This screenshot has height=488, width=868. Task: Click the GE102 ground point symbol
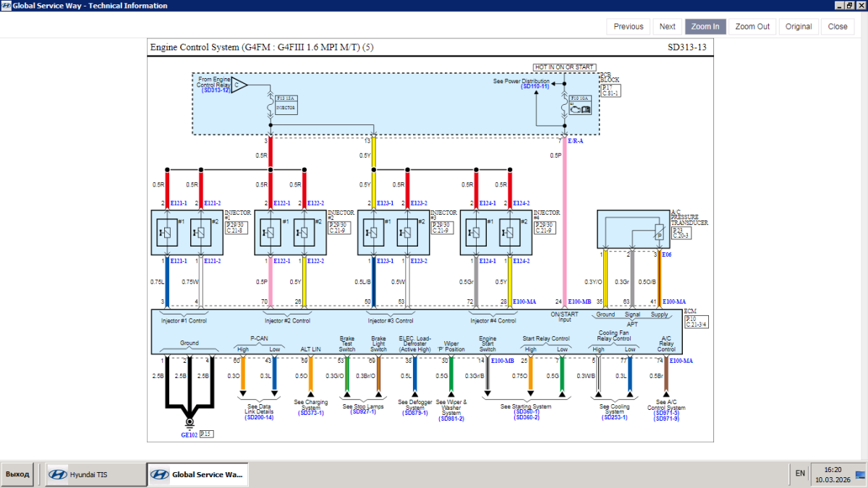point(189,423)
